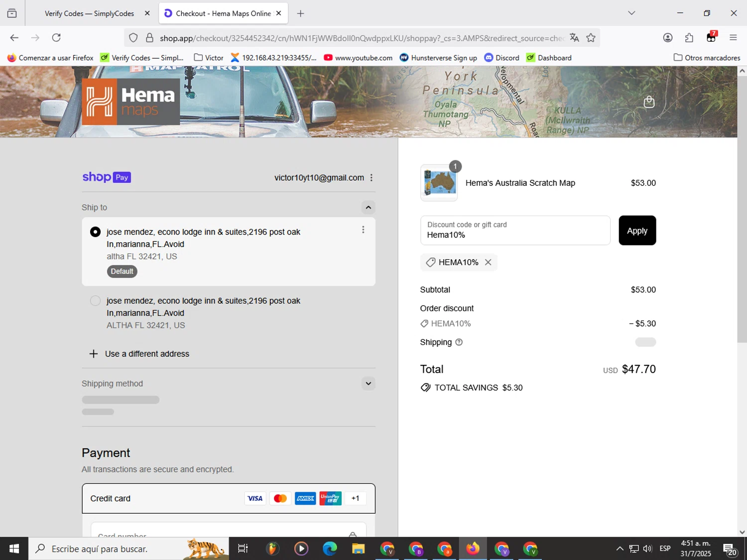747x560 pixels.
Task: Click the translate page icon
Action: click(574, 38)
